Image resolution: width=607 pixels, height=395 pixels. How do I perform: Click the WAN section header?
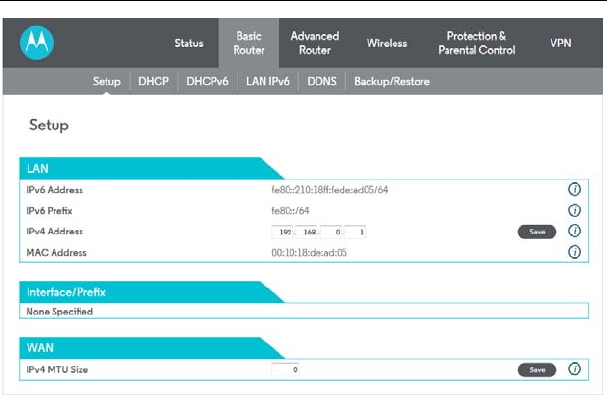tap(152, 348)
